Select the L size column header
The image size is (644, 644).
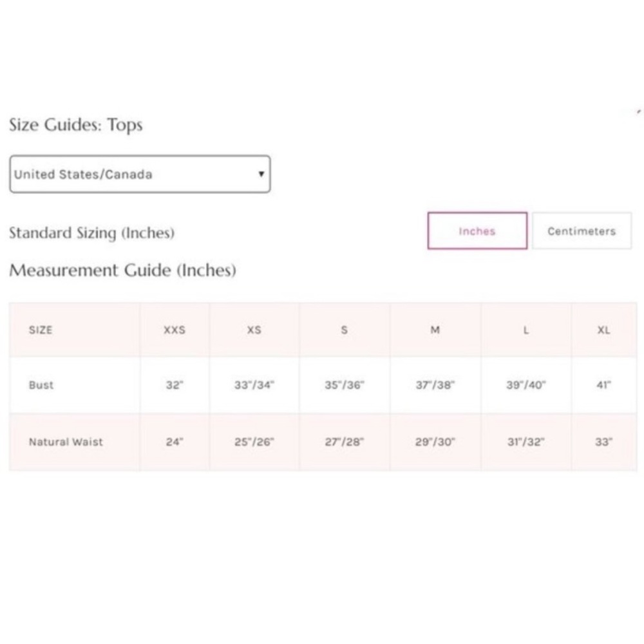pyautogui.click(x=526, y=330)
